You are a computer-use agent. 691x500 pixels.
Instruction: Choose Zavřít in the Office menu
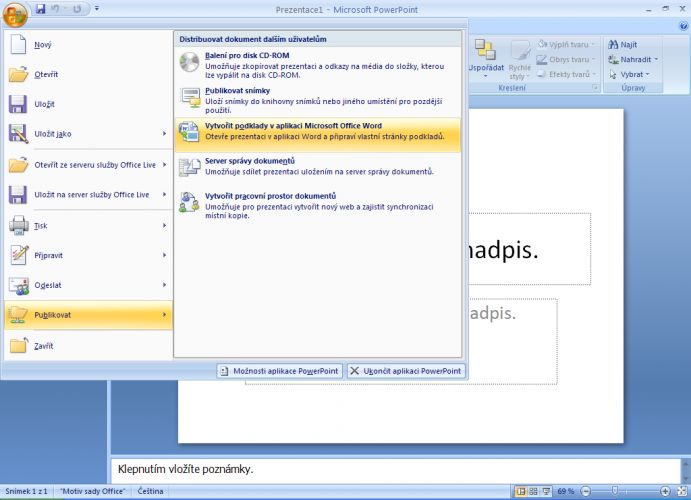88,346
